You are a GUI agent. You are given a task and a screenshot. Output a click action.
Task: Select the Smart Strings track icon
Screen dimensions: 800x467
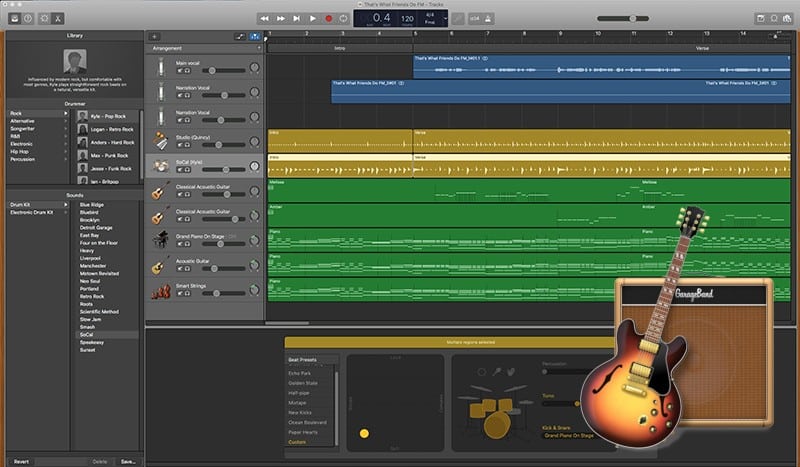(x=161, y=290)
